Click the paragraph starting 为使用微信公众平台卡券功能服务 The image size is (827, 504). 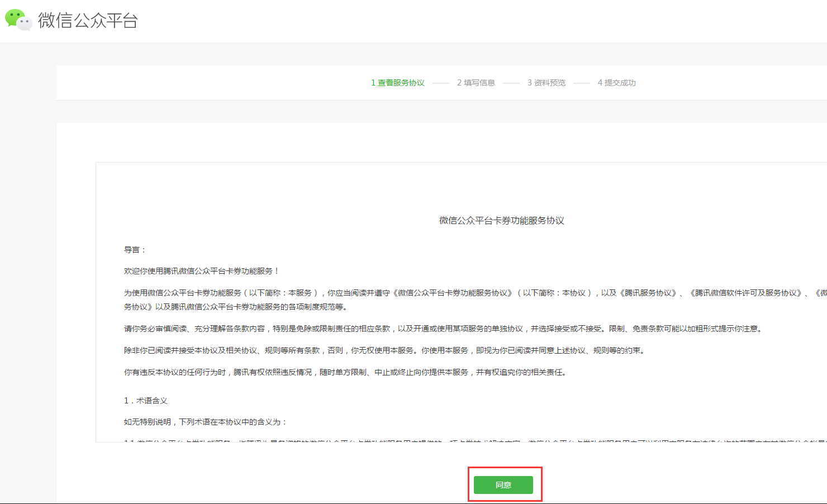point(475,299)
